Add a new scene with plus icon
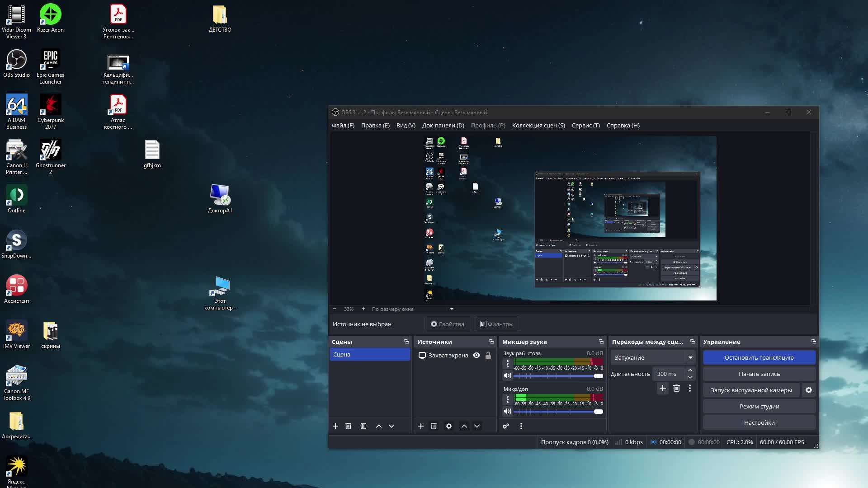The image size is (868, 488). pos(335,426)
